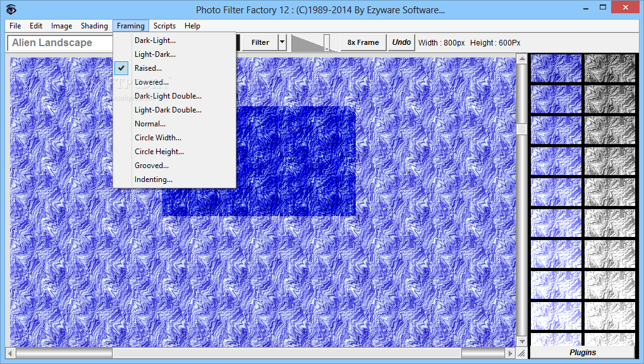Click the window resize grip icon

521,353
